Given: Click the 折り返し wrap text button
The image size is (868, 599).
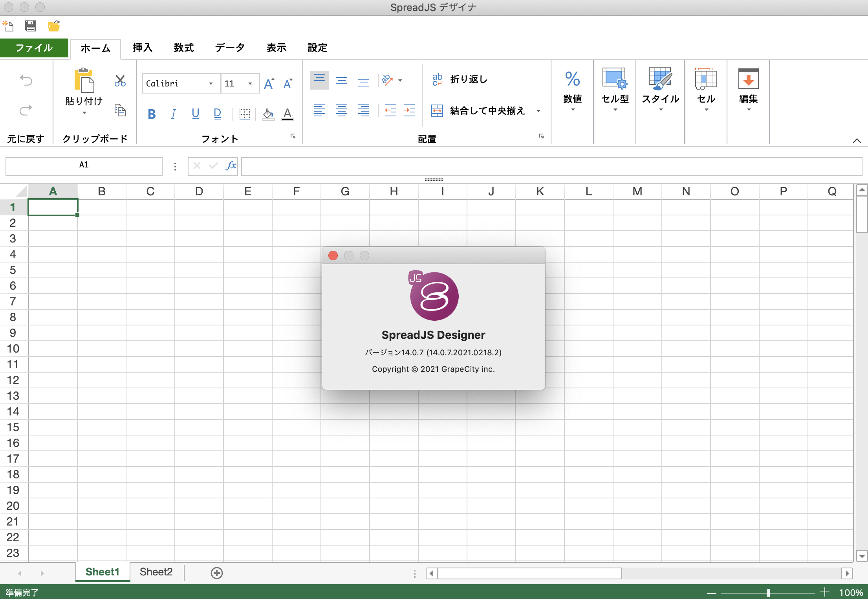Looking at the screenshot, I should [460, 79].
